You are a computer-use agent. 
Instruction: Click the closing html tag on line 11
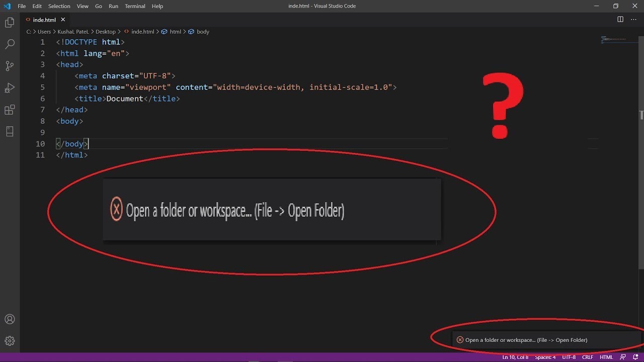click(x=72, y=155)
